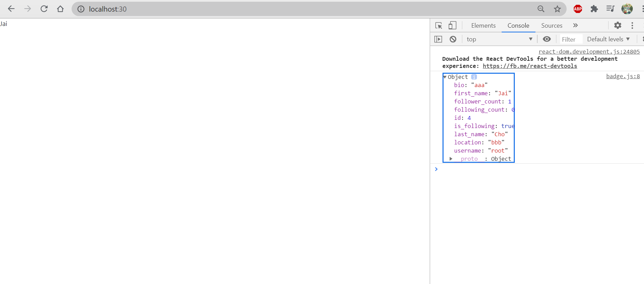Click the bio: "aaa" property
This screenshot has height=284, width=644.
[x=471, y=85]
